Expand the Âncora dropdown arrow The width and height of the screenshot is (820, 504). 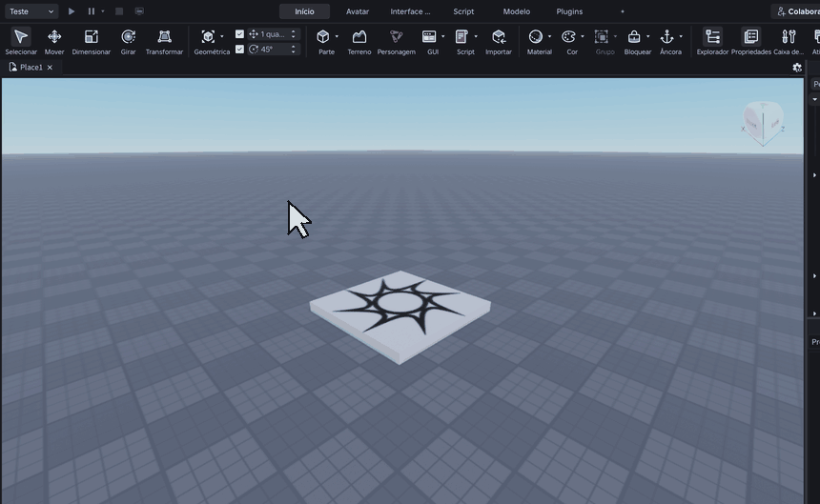pyautogui.click(x=681, y=36)
